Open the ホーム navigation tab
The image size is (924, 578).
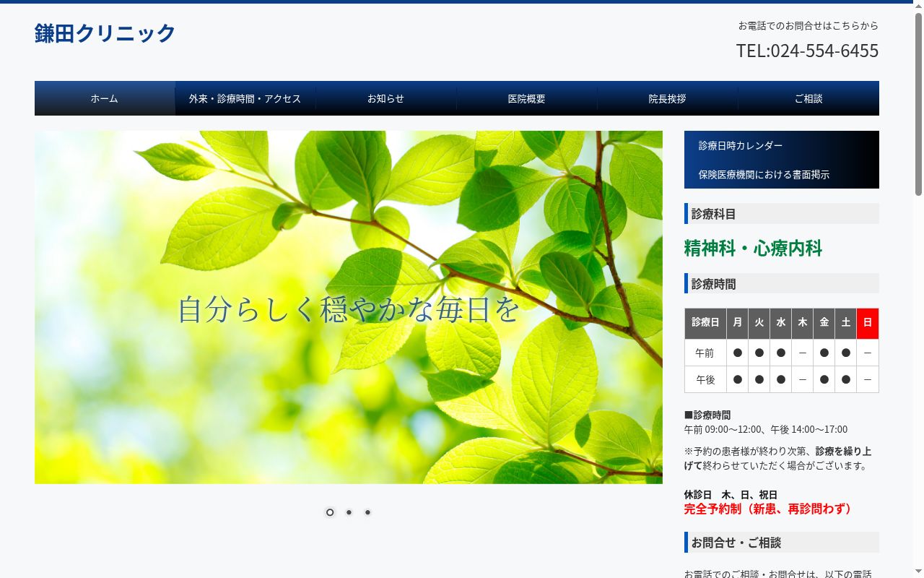[105, 98]
